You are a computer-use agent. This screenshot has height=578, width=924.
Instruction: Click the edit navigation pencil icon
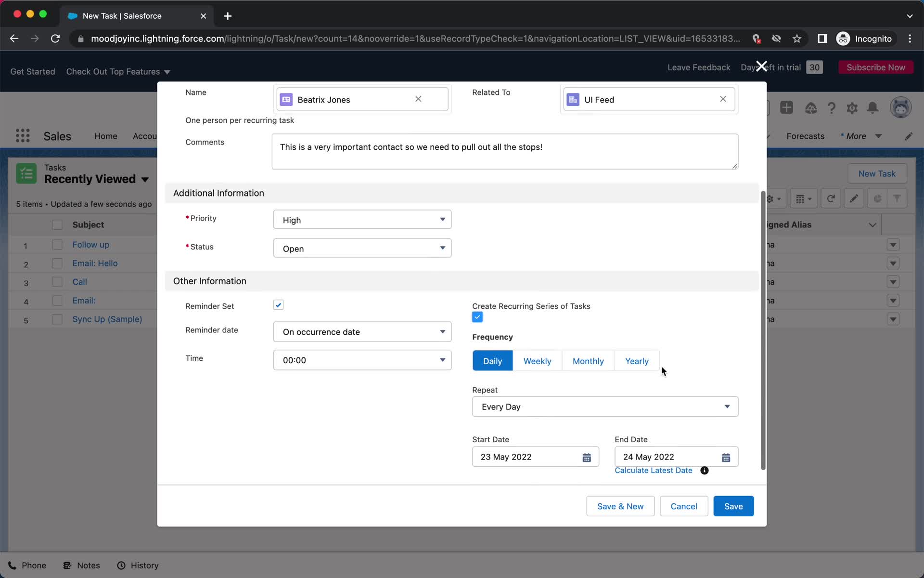(908, 136)
